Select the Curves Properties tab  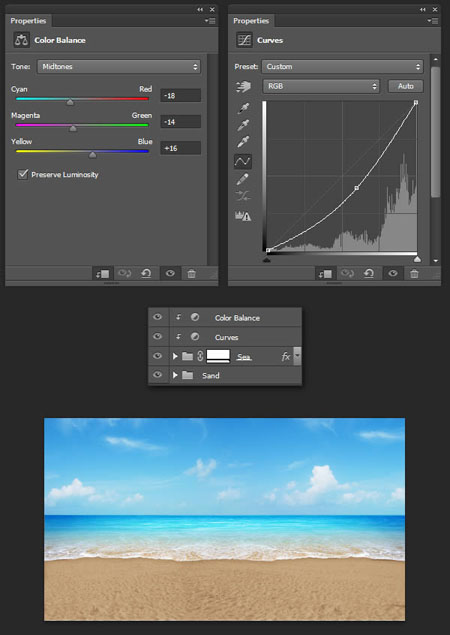251,21
